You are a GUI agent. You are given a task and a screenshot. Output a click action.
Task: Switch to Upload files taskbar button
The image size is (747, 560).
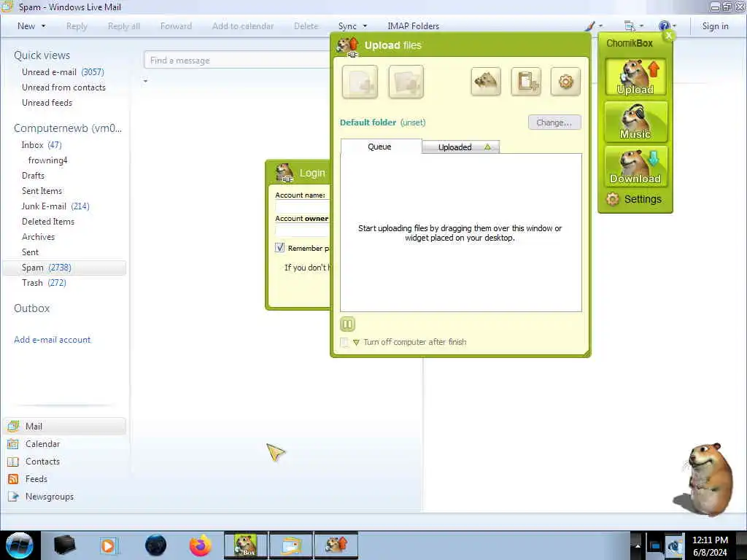pyautogui.click(x=336, y=545)
